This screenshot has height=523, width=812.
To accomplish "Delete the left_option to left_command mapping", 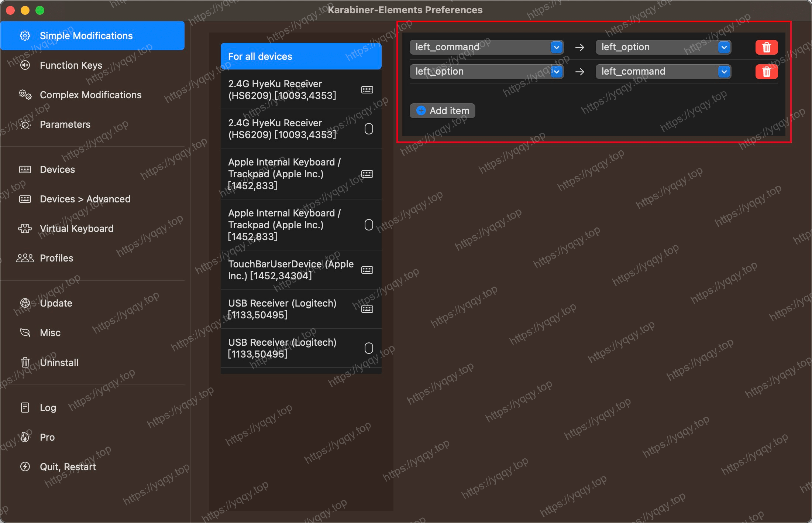I will coord(766,72).
